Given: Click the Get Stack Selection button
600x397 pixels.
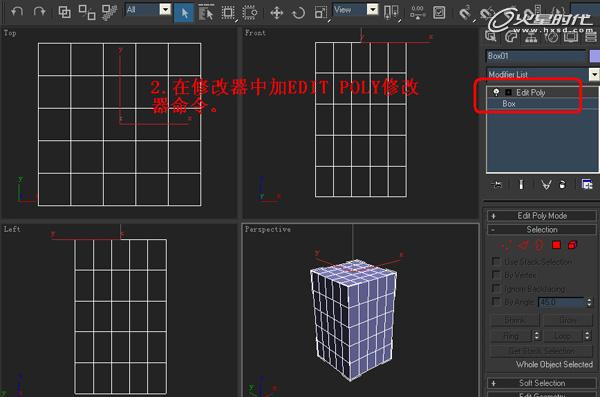Looking at the screenshot, I should pyautogui.click(x=541, y=351).
